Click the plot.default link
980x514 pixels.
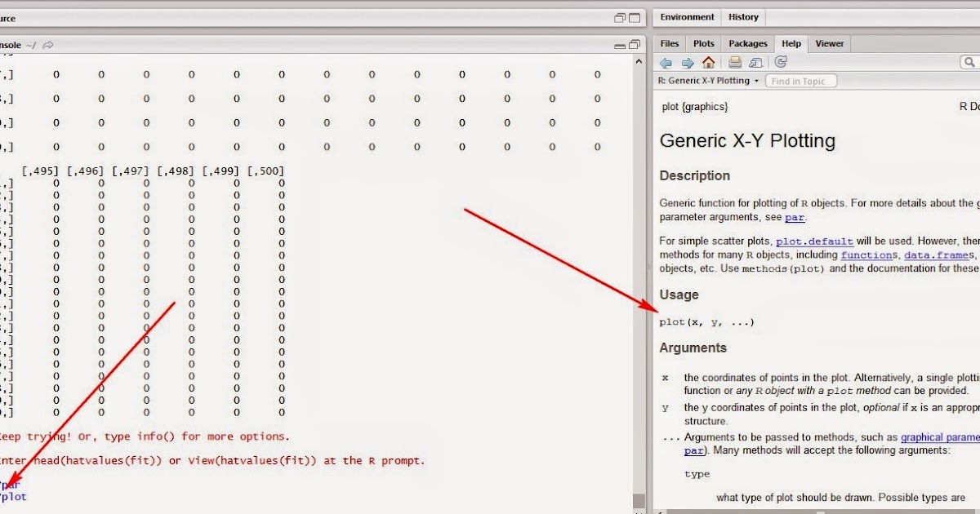814,241
